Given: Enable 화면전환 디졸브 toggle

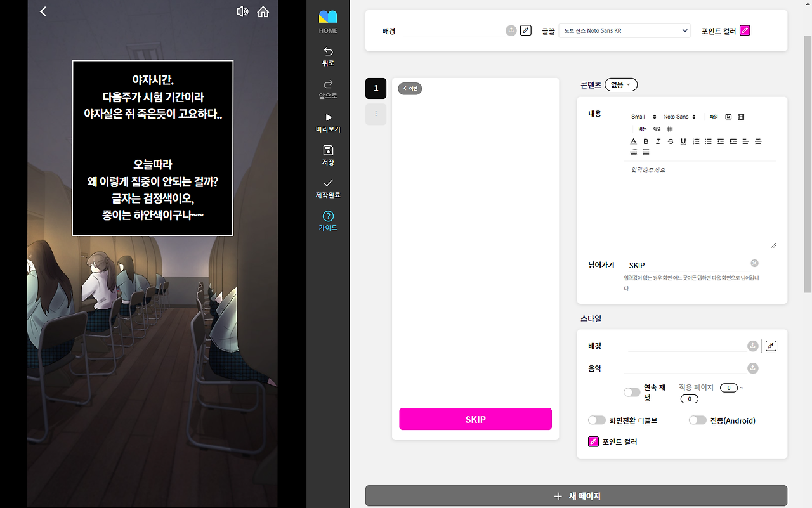Looking at the screenshot, I should [x=596, y=420].
